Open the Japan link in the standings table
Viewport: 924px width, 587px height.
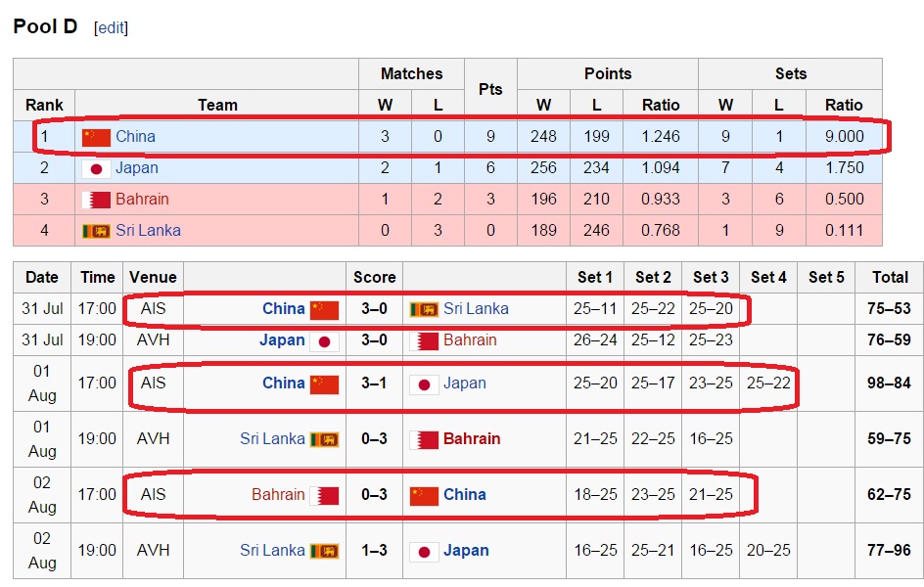click(x=136, y=168)
